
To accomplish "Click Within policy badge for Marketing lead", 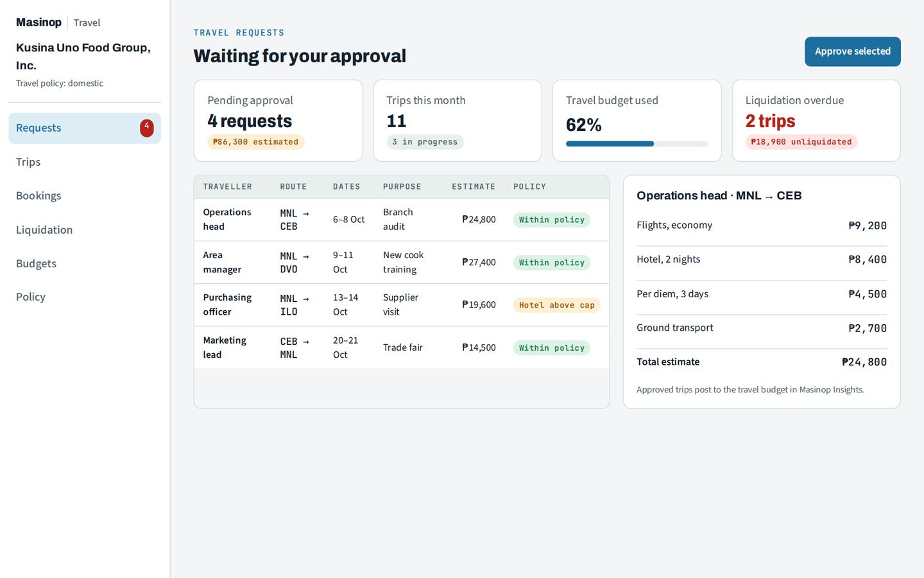I will click(x=552, y=348).
